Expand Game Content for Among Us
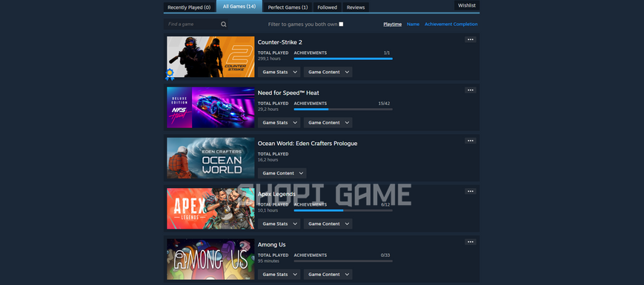This screenshot has width=644, height=285. 328,275
